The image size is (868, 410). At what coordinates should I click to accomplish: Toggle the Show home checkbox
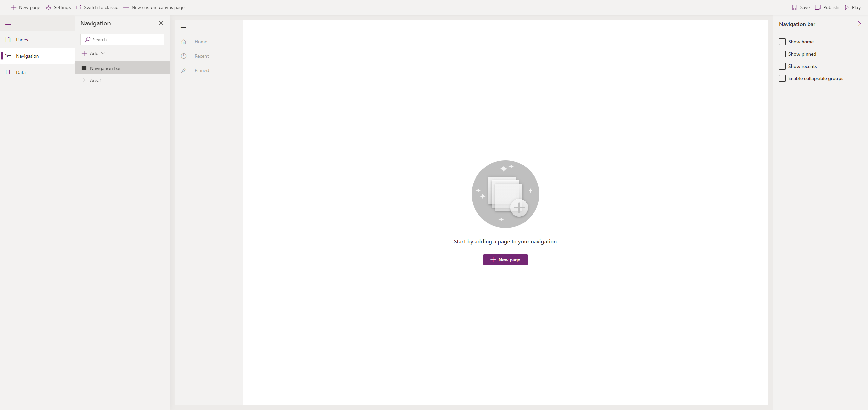782,41
